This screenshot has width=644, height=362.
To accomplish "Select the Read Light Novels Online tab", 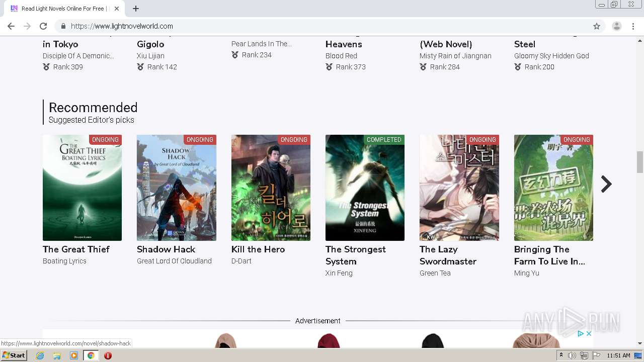I will tap(64, 9).
